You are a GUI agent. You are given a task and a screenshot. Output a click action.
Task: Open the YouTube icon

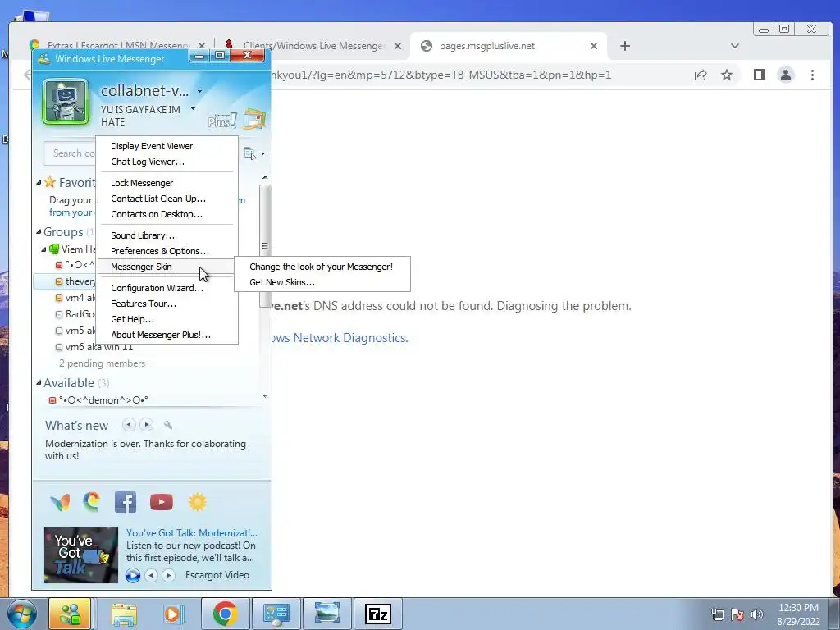pyautogui.click(x=162, y=502)
